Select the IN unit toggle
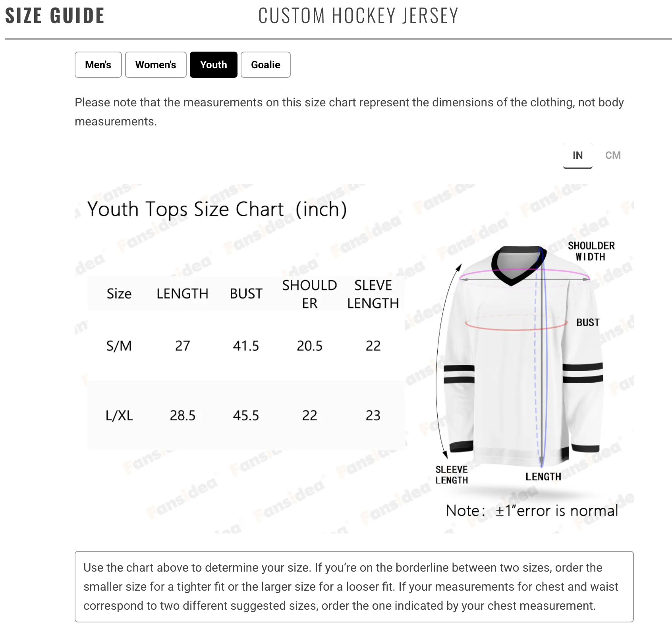 coord(577,155)
